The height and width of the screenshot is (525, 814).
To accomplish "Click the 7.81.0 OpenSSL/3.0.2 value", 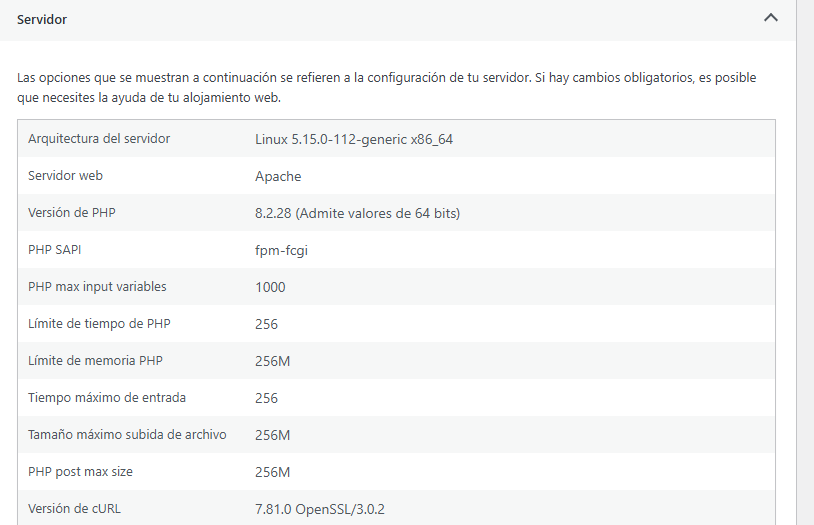I will tap(320, 509).
